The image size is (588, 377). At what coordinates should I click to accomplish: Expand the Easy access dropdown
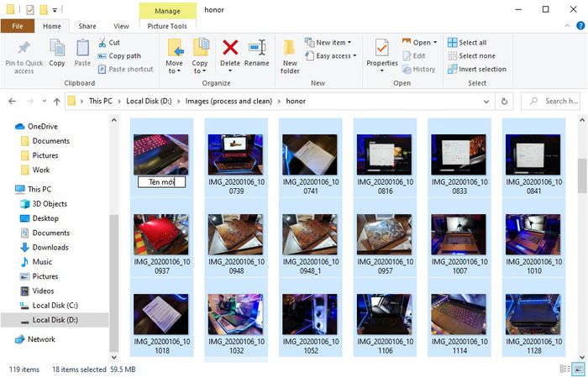(x=354, y=56)
